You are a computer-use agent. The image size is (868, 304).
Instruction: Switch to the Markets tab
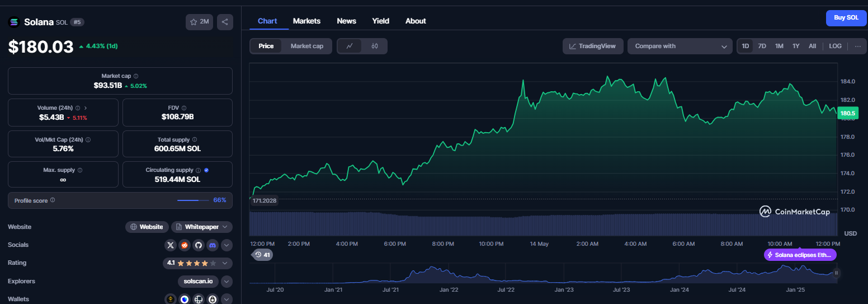(x=306, y=21)
